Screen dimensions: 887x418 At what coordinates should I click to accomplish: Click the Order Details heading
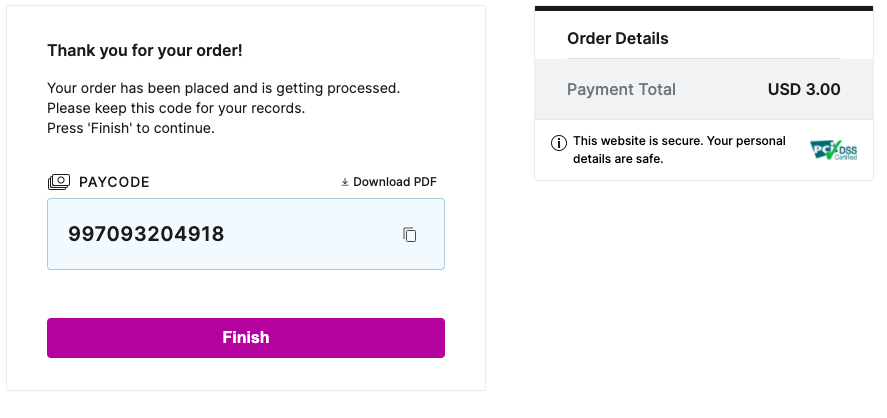(x=617, y=39)
